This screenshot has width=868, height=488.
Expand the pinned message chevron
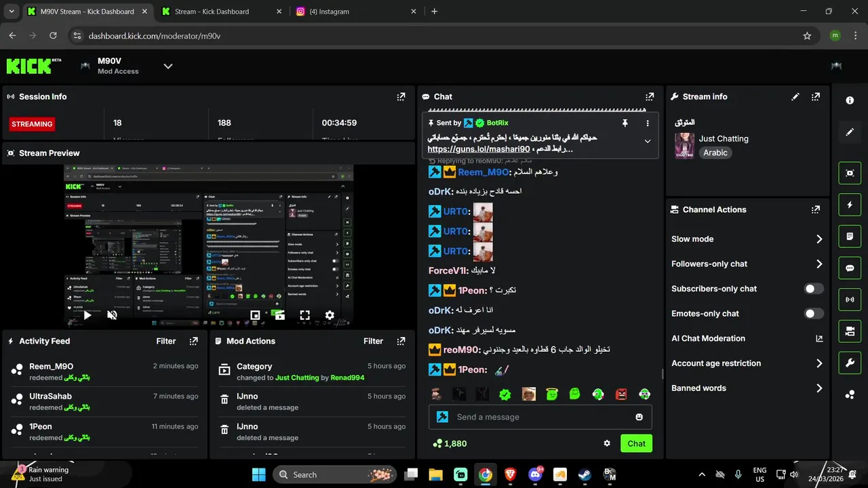point(648,142)
